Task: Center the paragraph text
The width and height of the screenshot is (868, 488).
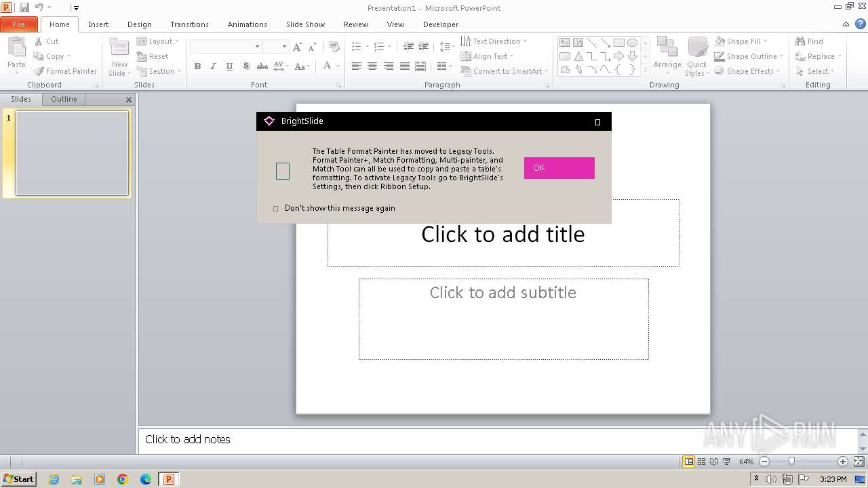Action: pyautogui.click(x=372, y=66)
